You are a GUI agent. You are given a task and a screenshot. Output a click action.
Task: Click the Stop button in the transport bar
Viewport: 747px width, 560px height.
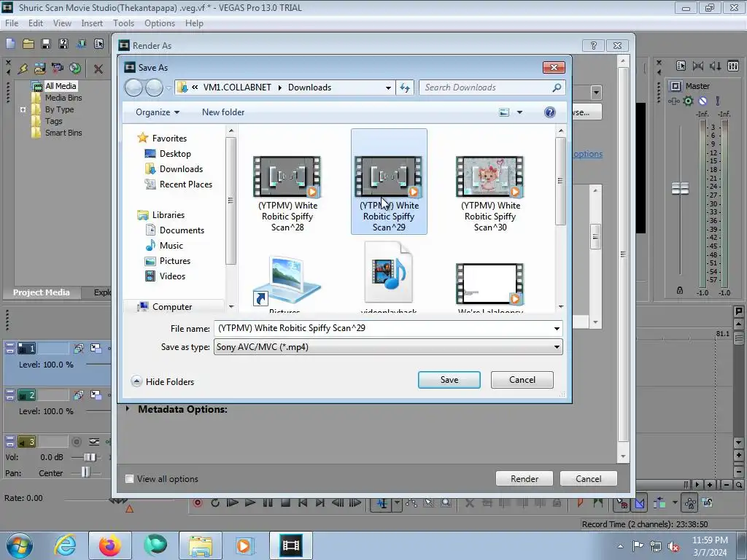pos(285,503)
